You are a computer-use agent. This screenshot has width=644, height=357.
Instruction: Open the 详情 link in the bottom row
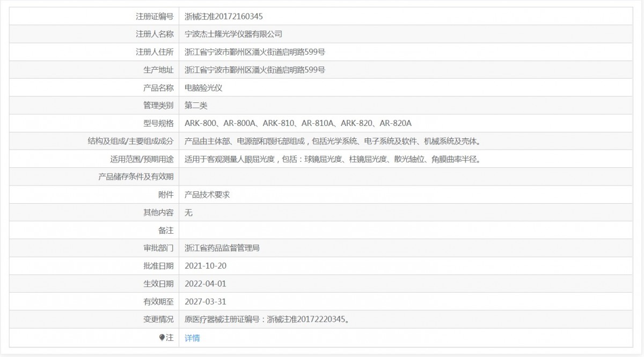pyautogui.click(x=192, y=338)
